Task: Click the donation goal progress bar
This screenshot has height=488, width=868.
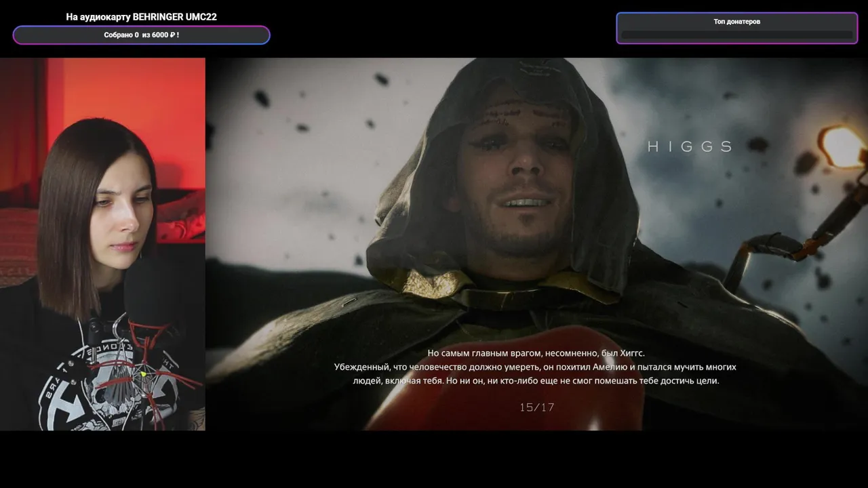Action: click(141, 35)
